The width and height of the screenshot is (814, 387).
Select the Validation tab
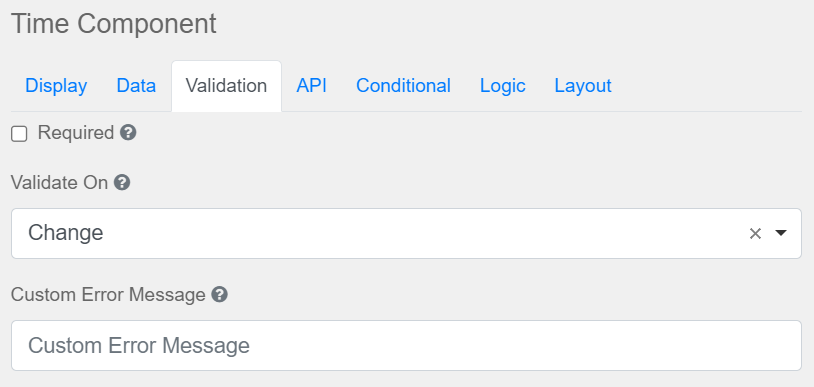226,86
